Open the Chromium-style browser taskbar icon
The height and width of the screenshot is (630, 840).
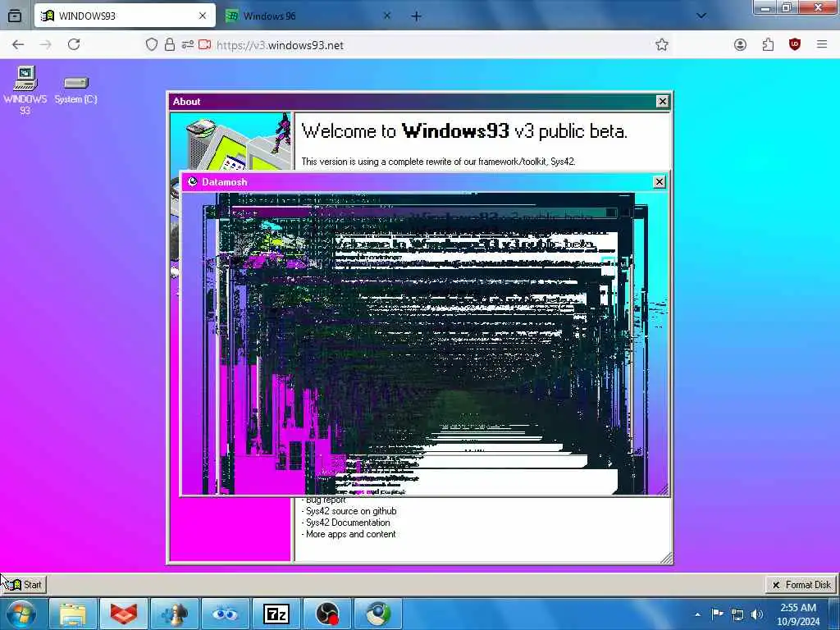click(x=378, y=614)
